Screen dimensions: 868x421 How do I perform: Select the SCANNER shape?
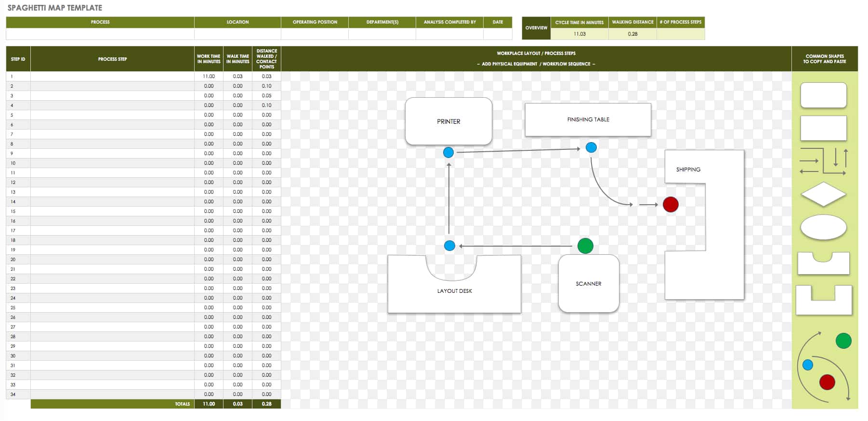click(588, 284)
